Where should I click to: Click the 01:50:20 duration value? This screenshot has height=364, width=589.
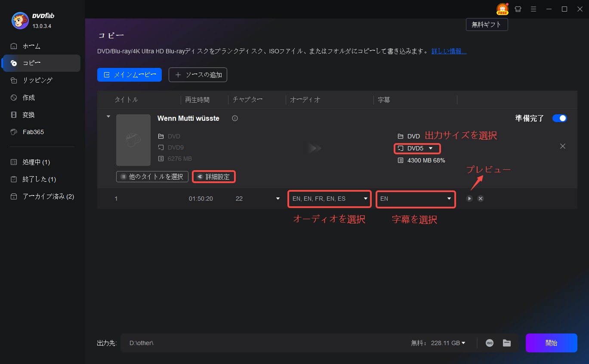click(x=200, y=199)
